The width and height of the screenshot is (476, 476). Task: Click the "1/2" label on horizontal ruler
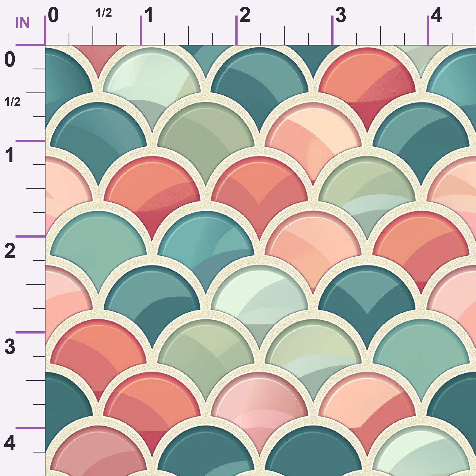[104, 13]
